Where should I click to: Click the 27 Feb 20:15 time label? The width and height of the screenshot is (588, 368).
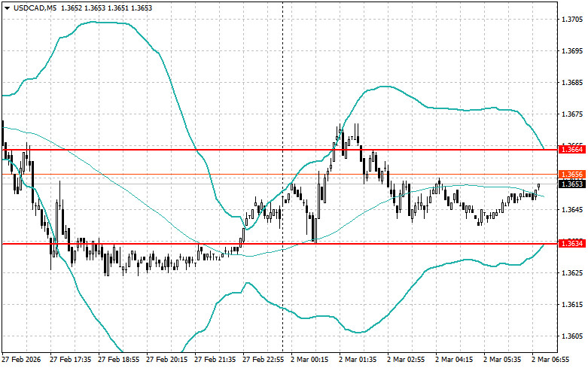(167, 360)
